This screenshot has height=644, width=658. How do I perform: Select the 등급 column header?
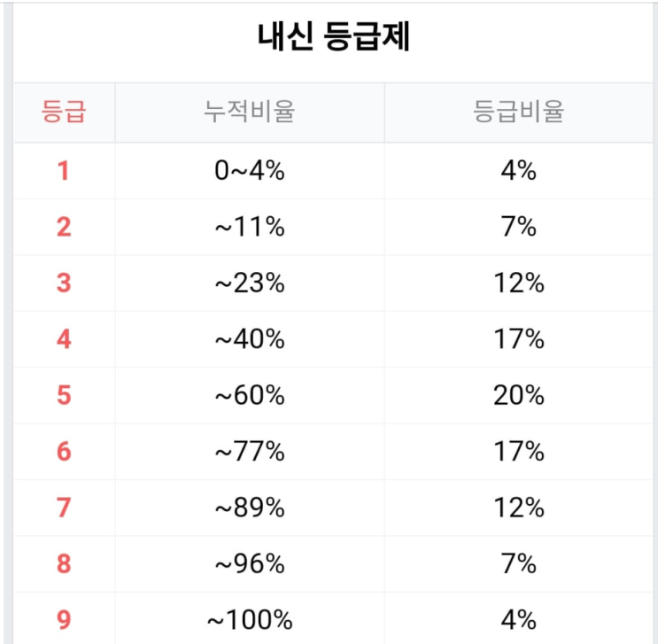(x=64, y=112)
